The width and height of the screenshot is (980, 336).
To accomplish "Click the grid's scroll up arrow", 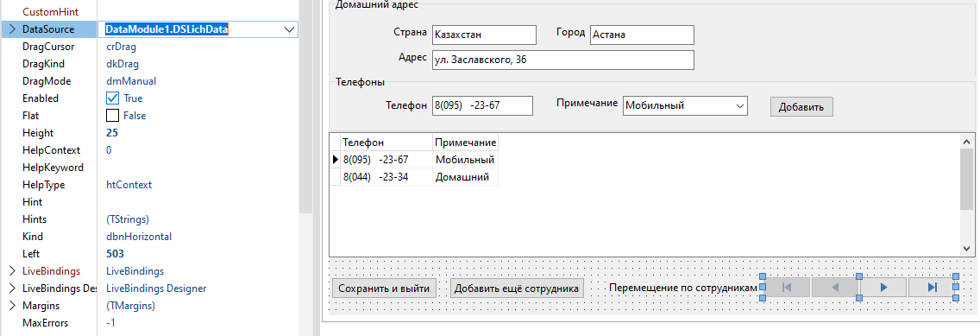I will (x=966, y=141).
